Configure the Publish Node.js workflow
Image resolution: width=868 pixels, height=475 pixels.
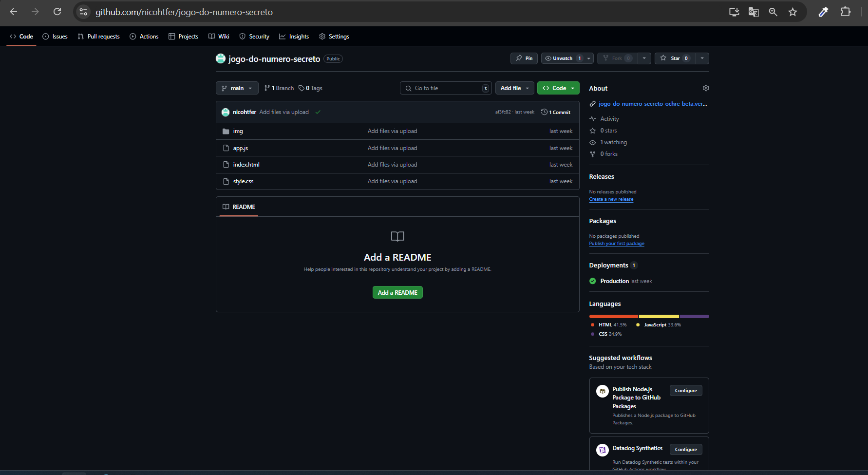686,391
